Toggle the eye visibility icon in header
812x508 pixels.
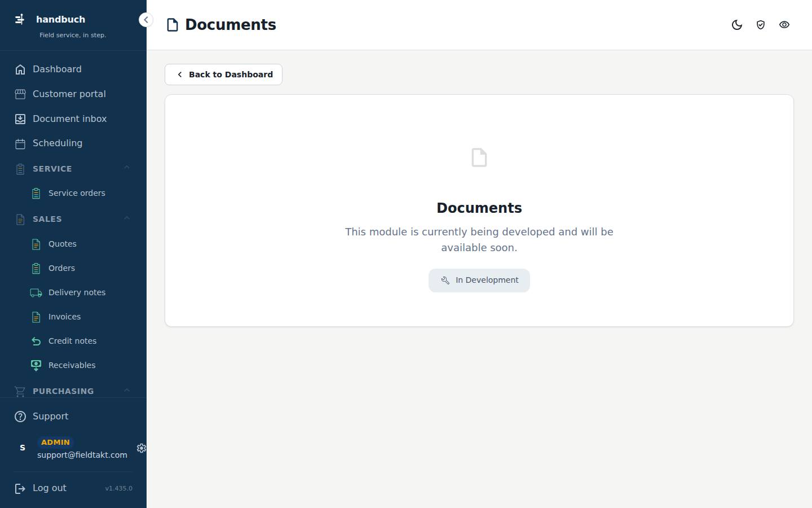pos(784,25)
